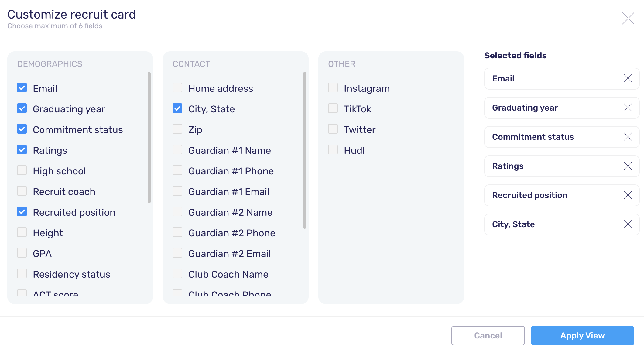Remove Graduating year from selected fields
644x353 pixels.
click(x=628, y=108)
